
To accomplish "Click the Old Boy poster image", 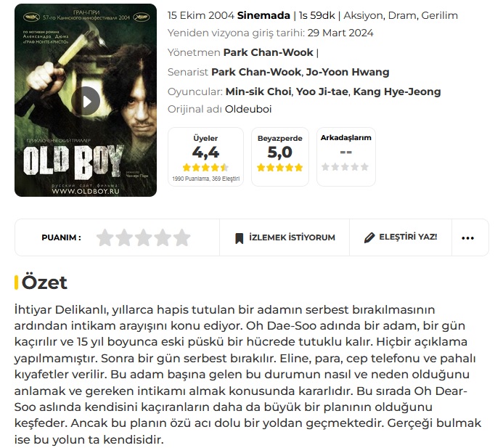I will [86, 100].
